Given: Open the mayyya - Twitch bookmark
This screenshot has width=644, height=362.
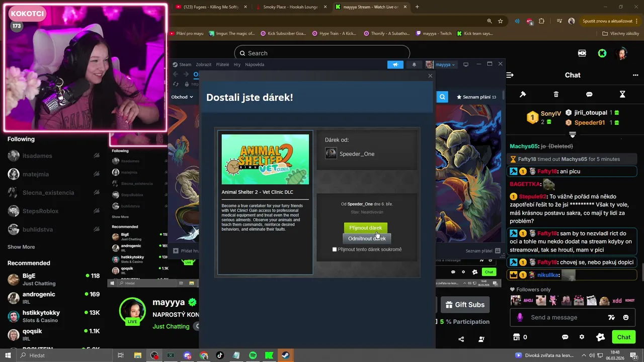Looking at the screenshot, I should click(x=434, y=34).
